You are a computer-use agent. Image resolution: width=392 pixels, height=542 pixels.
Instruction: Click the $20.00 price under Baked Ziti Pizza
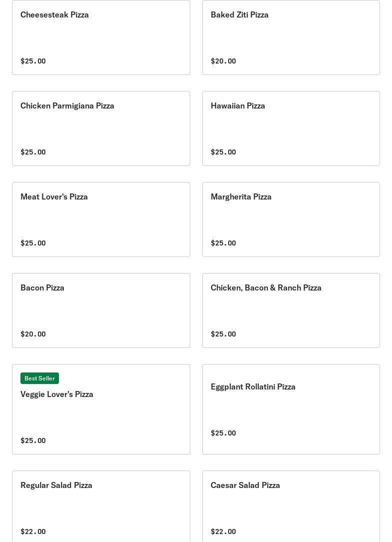pyautogui.click(x=223, y=61)
